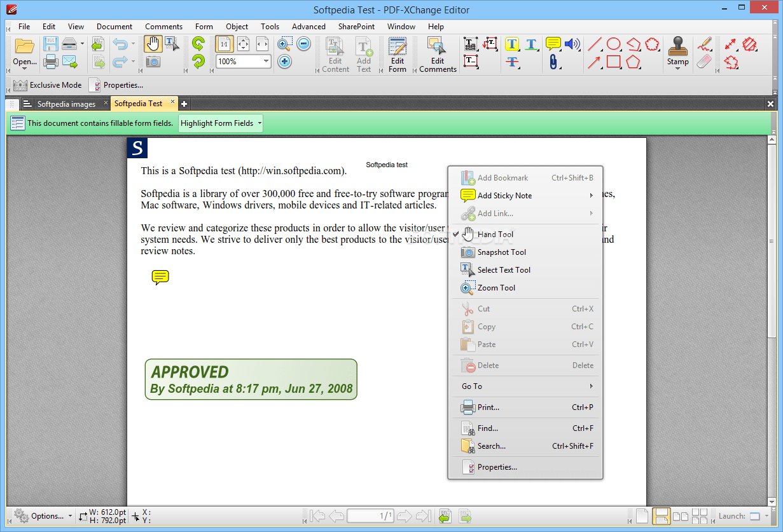Viewport: 783px width, 532px height.
Task: Click the page number input field
Action: point(371,516)
